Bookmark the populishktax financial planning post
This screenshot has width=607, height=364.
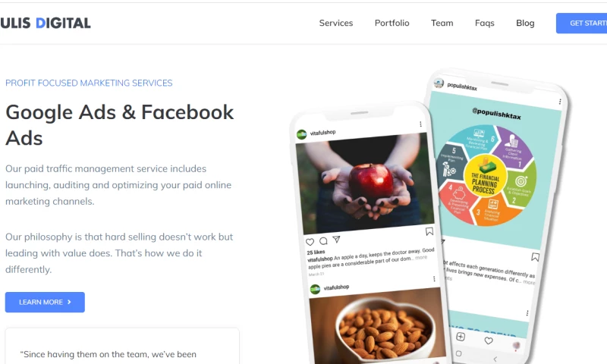[535, 257]
